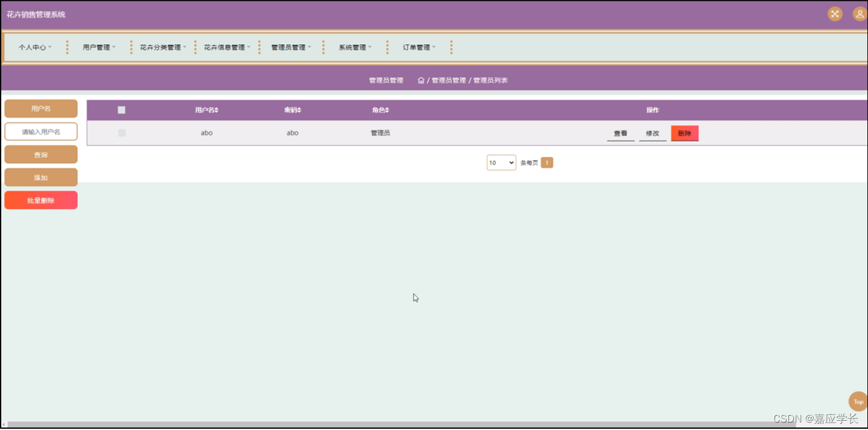The height and width of the screenshot is (430, 868).
Task: Go to page 1 in pagination
Action: coord(547,163)
